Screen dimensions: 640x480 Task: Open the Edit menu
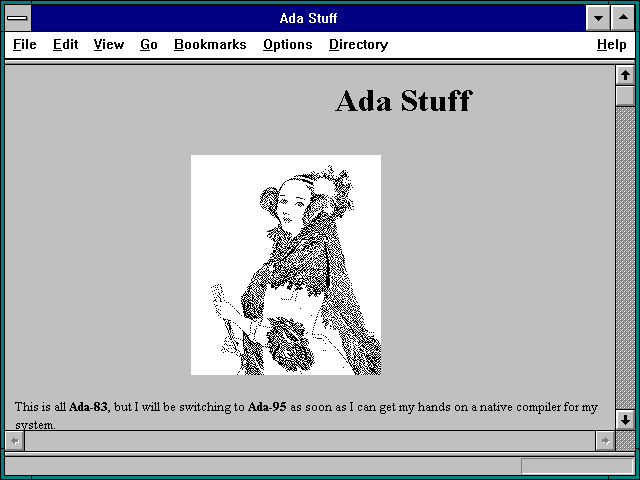pyautogui.click(x=65, y=44)
